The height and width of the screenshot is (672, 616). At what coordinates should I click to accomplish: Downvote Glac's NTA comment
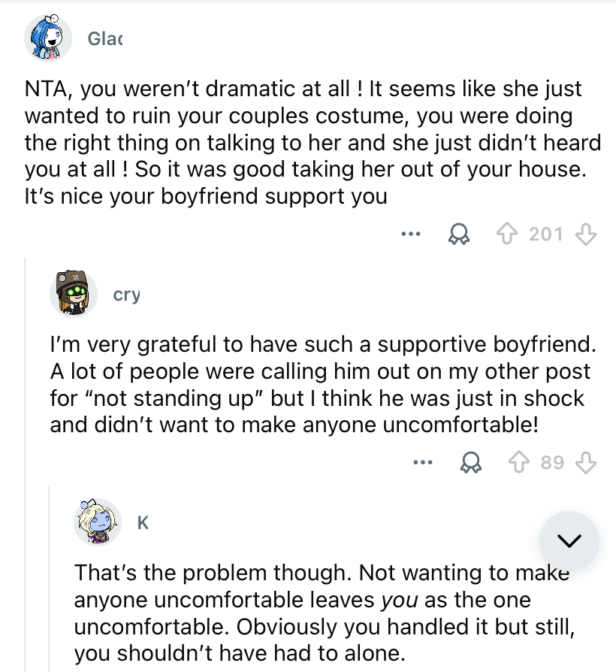click(585, 235)
